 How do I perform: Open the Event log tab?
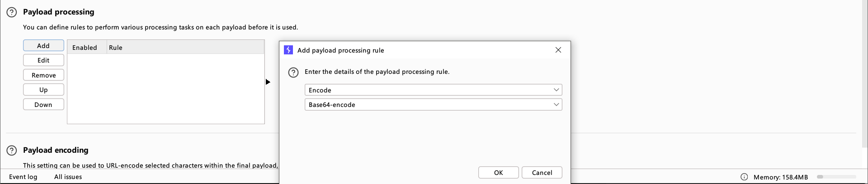[x=23, y=177]
